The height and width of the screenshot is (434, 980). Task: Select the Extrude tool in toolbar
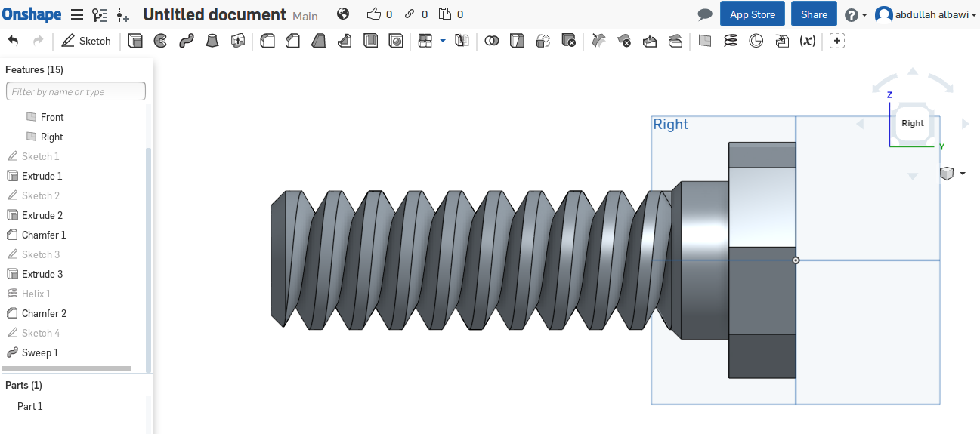tap(135, 41)
